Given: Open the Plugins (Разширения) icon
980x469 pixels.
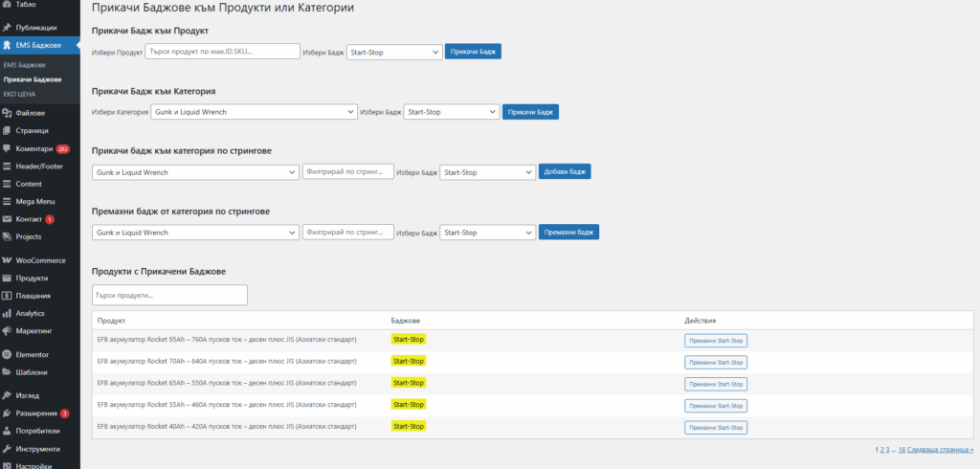Looking at the screenshot, I should point(8,413).
